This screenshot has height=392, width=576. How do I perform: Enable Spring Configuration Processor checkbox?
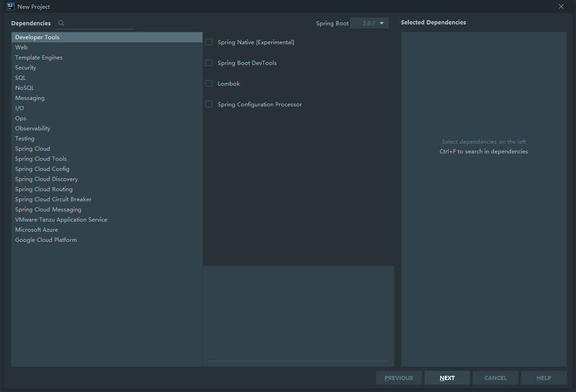pos(209,104)
